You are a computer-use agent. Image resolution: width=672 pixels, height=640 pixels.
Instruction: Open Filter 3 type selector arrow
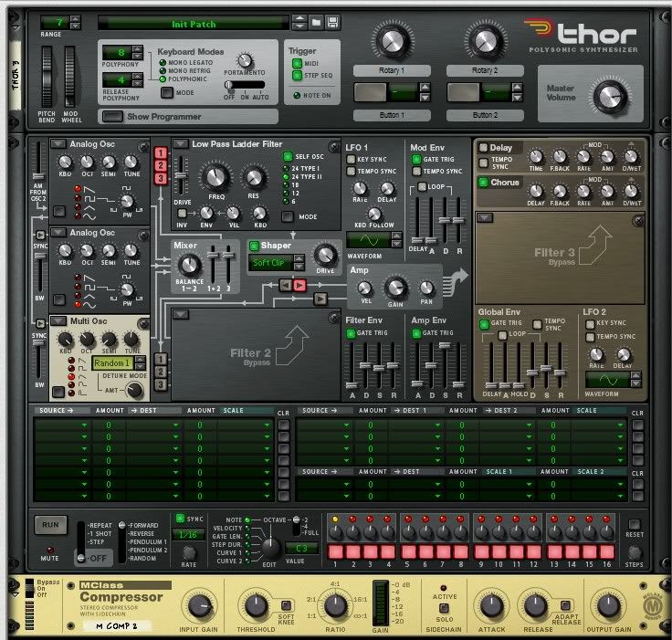(485, 218)
